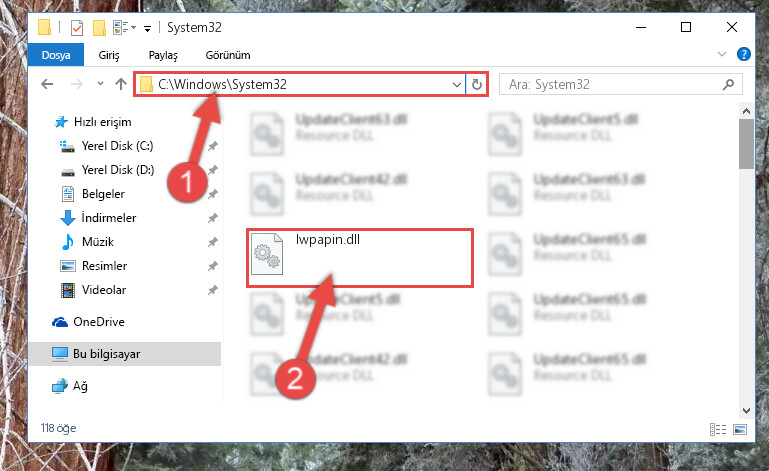The image size is (769, 471).
Task: Unpin Belgeler from quick access
Action: 212,194
